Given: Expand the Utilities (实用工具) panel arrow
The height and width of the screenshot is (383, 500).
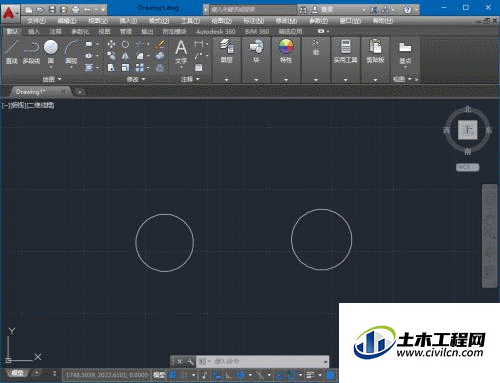Looking at the screenshot, I should click(x=346, y=80).
